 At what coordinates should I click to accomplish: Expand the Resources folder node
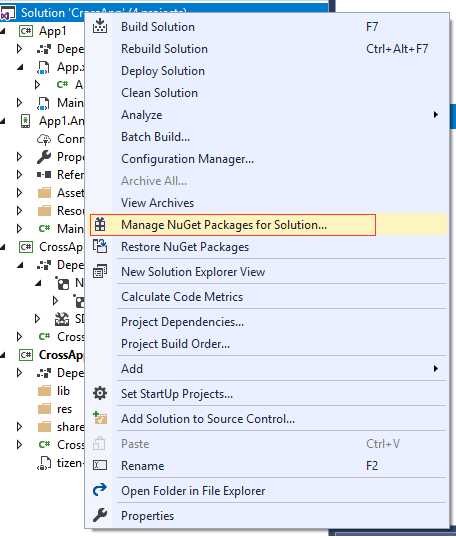[20, 210]
